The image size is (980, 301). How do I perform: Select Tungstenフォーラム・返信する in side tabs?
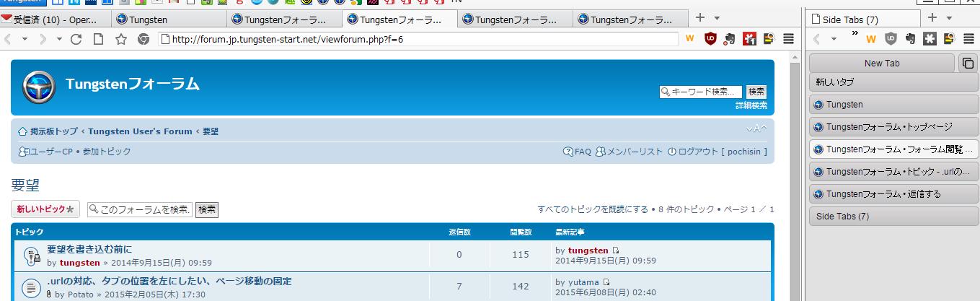pyautogui.click(x=893, y=194)
